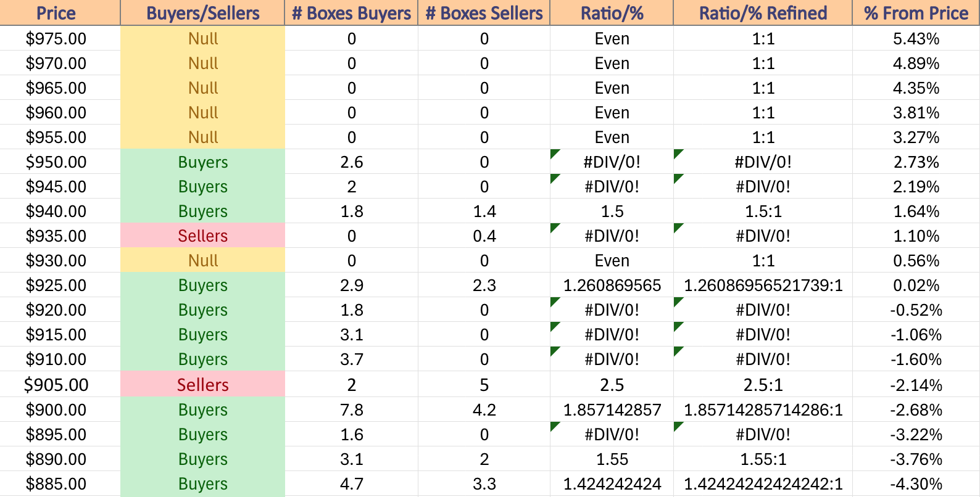Click the yellow Null cell for $975.00

[x=202, y=38]
